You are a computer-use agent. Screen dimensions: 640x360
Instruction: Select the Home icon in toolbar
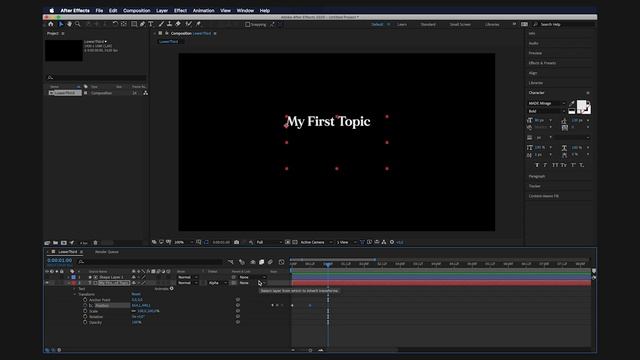click(x=51, y=24)
